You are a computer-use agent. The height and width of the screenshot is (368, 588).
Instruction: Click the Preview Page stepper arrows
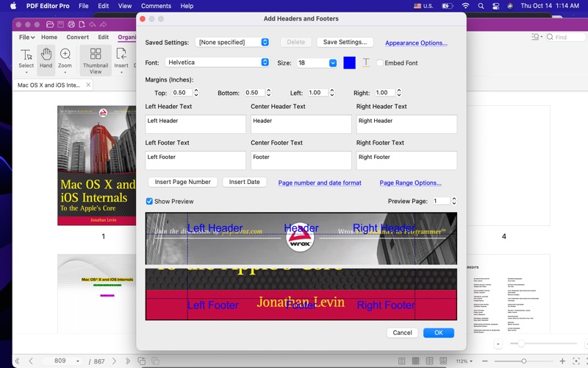[x=454, y=201]
